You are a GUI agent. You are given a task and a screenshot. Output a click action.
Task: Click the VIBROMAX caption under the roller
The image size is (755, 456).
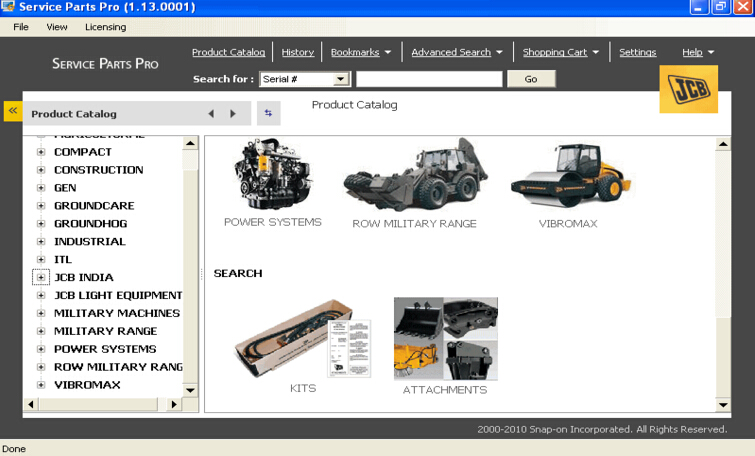[x=568, y=224]
